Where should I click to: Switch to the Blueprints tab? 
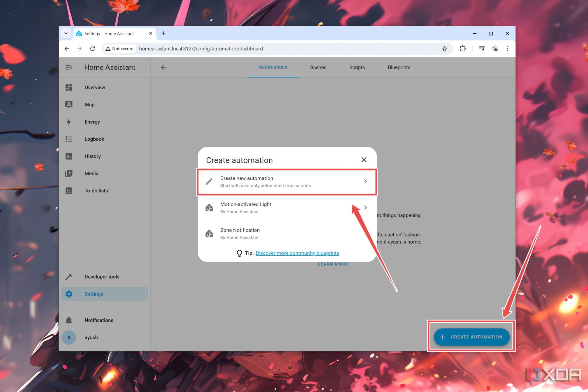[x=399, y=67]
